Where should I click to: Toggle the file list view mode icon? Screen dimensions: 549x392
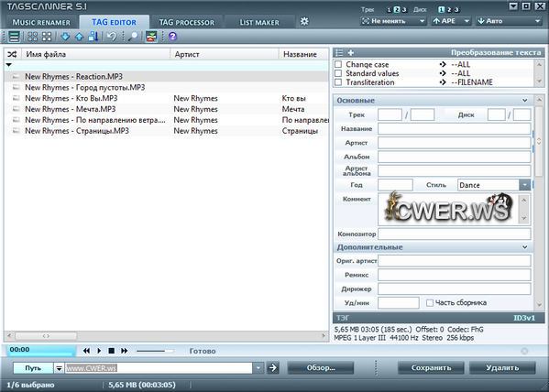[x=14, y=37]
